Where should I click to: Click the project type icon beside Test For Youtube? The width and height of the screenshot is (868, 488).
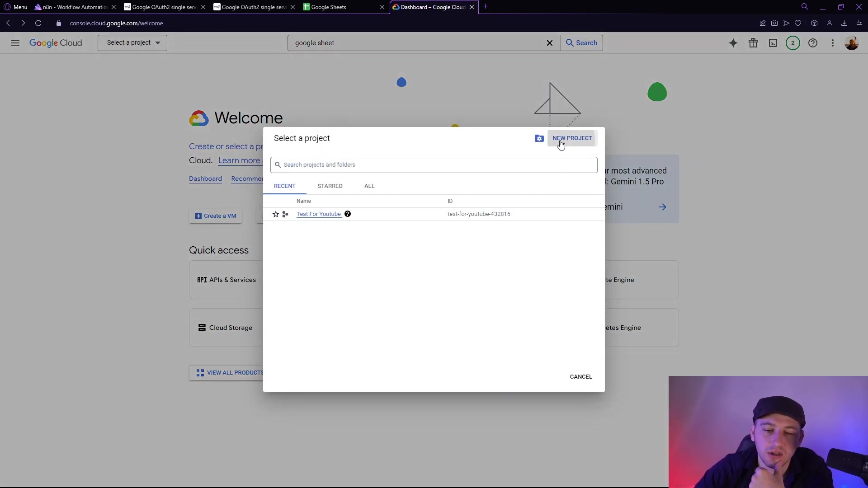285,214
